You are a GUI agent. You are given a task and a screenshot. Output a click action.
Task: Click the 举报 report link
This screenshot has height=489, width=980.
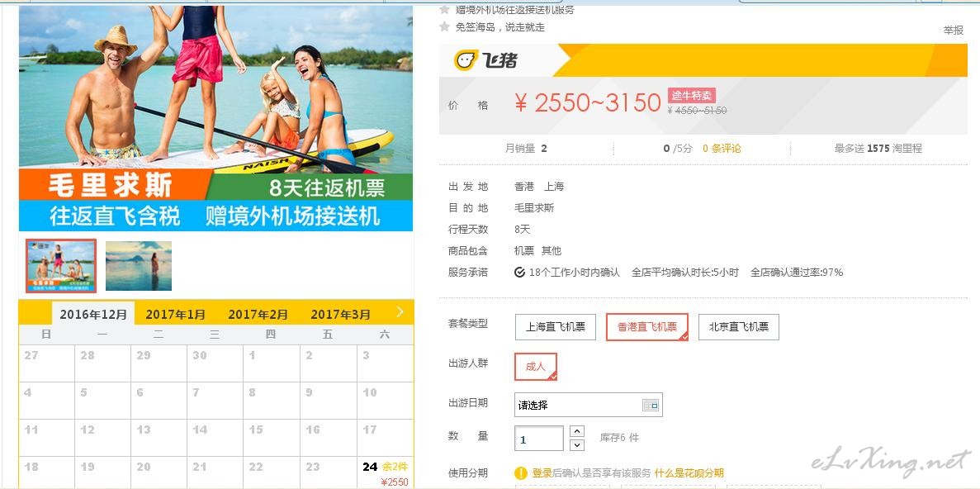pos(953,30)
